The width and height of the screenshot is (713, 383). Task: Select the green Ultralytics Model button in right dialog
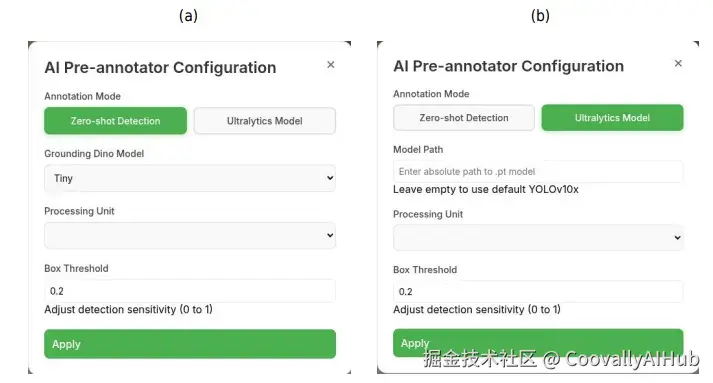point(612,118)
